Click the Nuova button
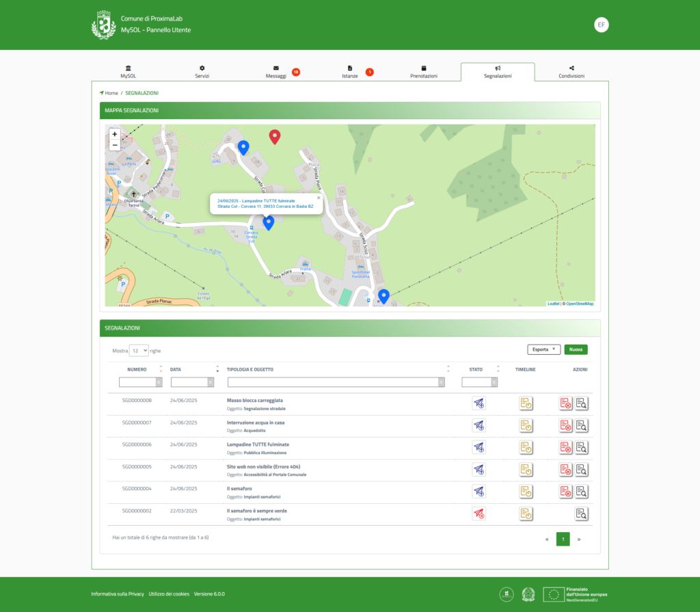Screen dimensions: 700x612 (576, 349)
